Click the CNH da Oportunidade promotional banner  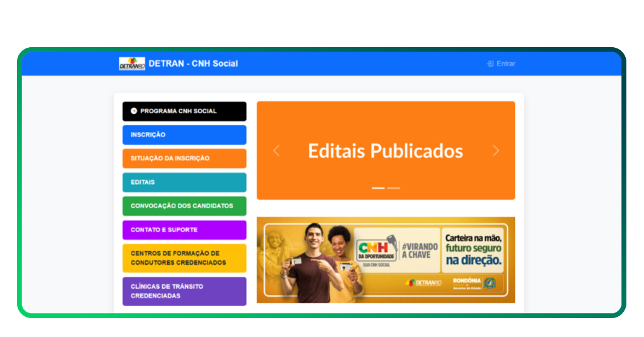click(x=386, y=260)
